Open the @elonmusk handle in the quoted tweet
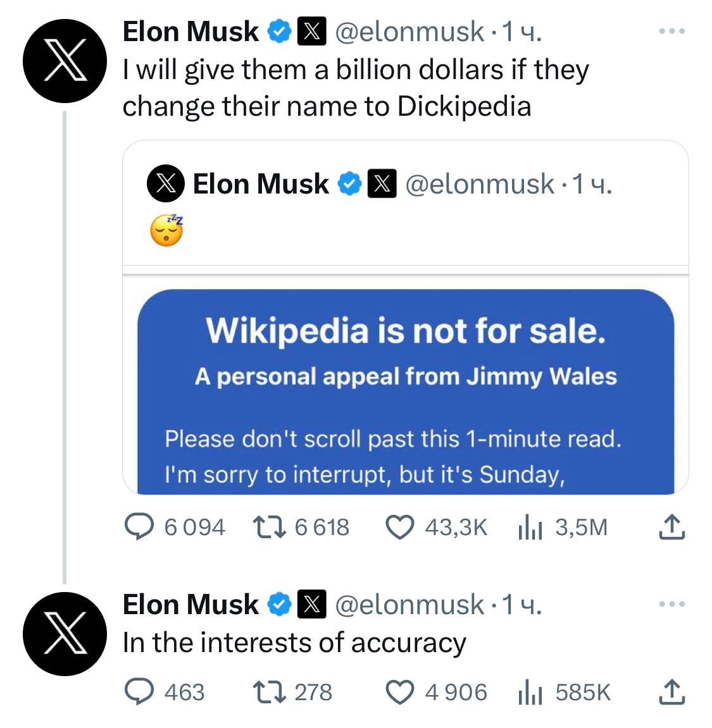 [479, 184]
